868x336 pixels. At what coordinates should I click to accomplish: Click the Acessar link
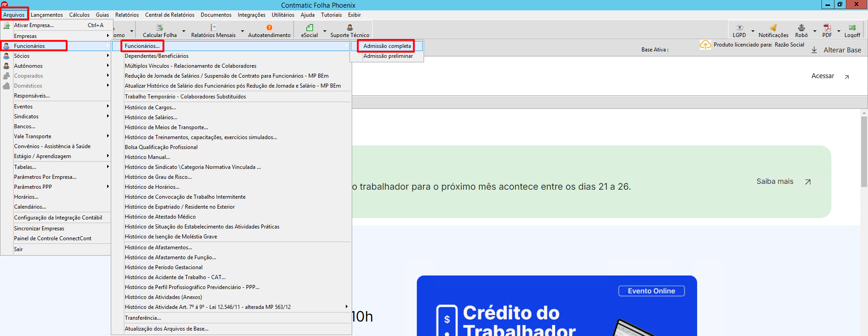click(823, 76)
